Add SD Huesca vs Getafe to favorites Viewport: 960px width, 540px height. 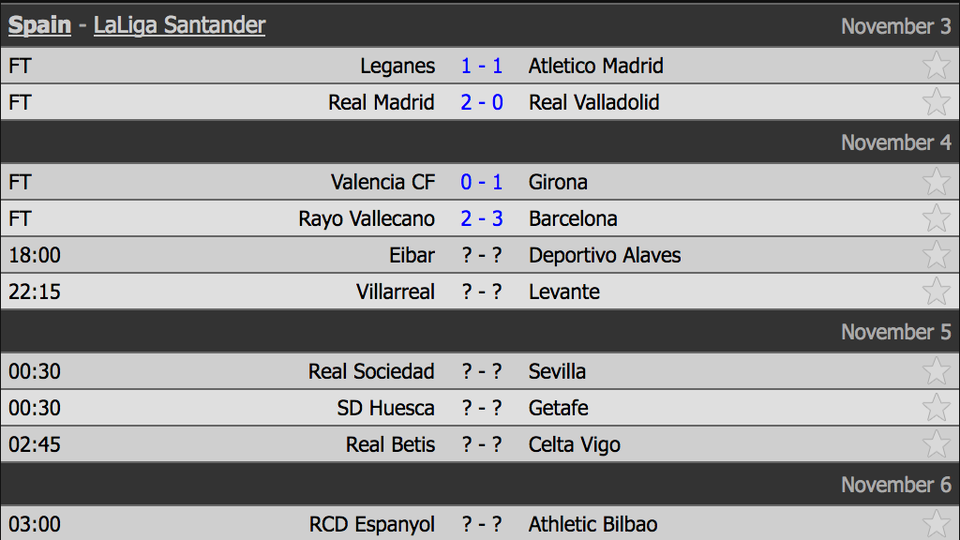[x=936, y=408]
